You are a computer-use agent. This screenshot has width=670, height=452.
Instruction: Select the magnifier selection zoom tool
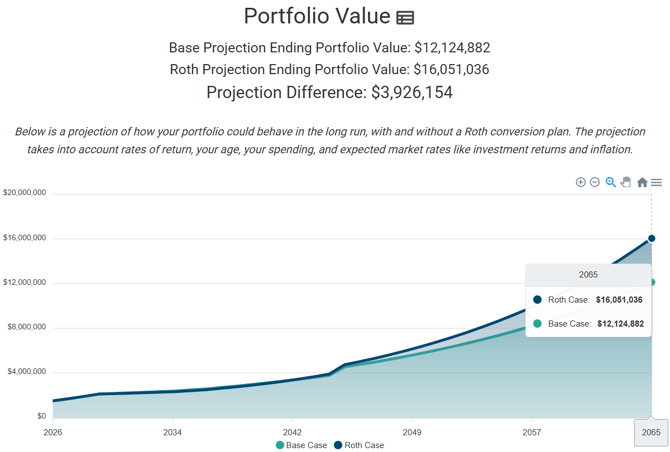tap(611, 182)
